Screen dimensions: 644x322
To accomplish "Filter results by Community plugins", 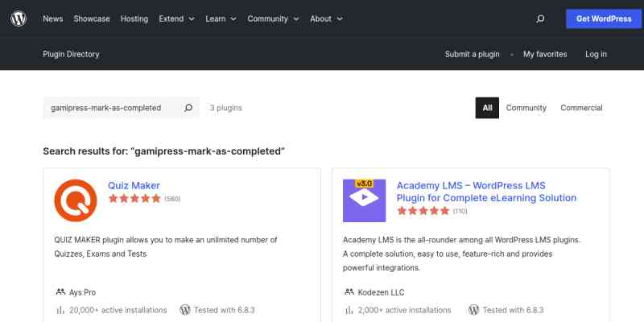I will click(526, 108).
